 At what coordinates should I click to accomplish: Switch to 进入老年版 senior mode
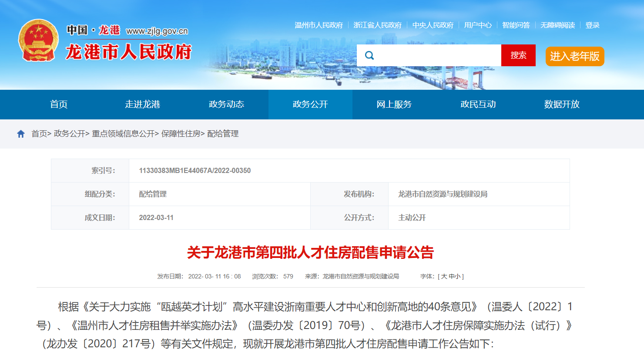pyautogui.click(x=574, y=56)
